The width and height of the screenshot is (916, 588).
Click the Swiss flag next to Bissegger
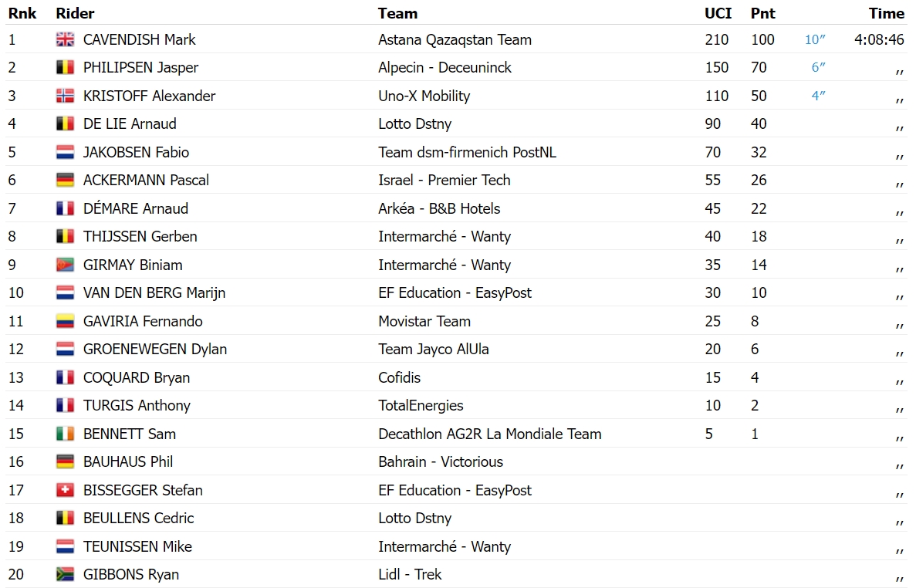[65, 490]
